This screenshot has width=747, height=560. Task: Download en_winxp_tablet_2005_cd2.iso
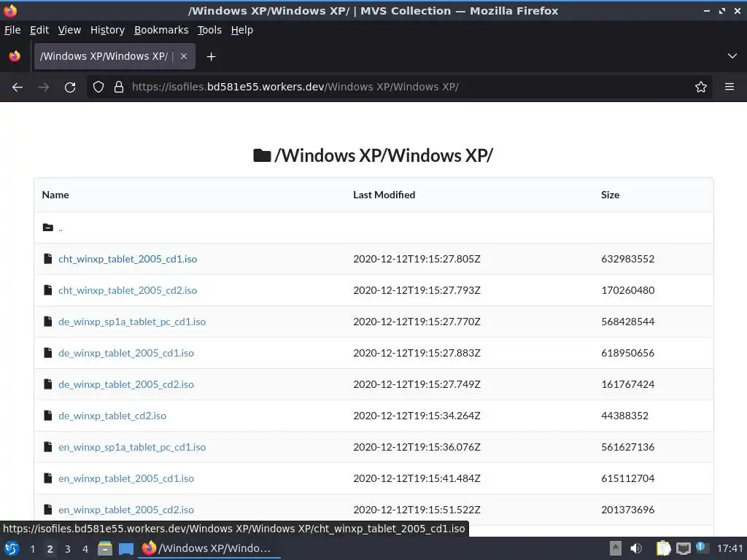[126, 510]
